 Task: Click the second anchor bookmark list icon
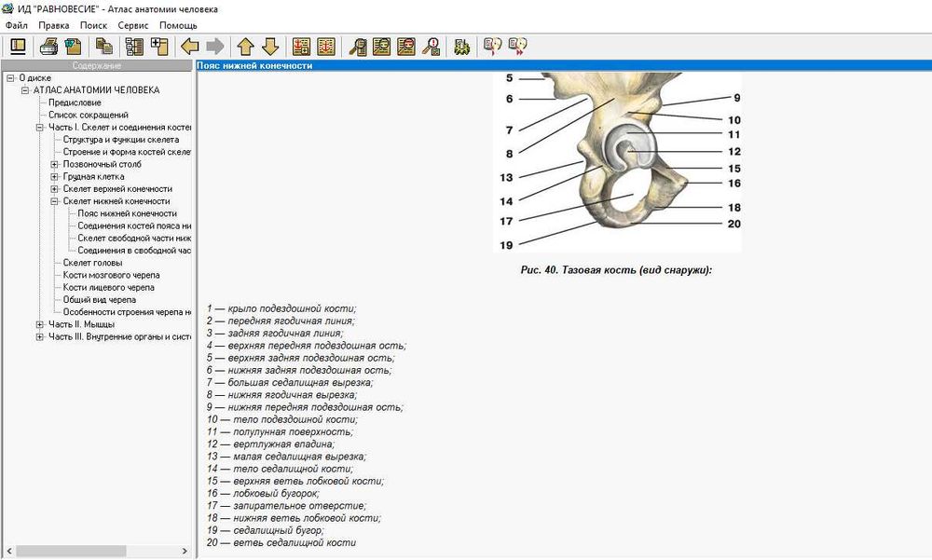click(x=326, y=46)
